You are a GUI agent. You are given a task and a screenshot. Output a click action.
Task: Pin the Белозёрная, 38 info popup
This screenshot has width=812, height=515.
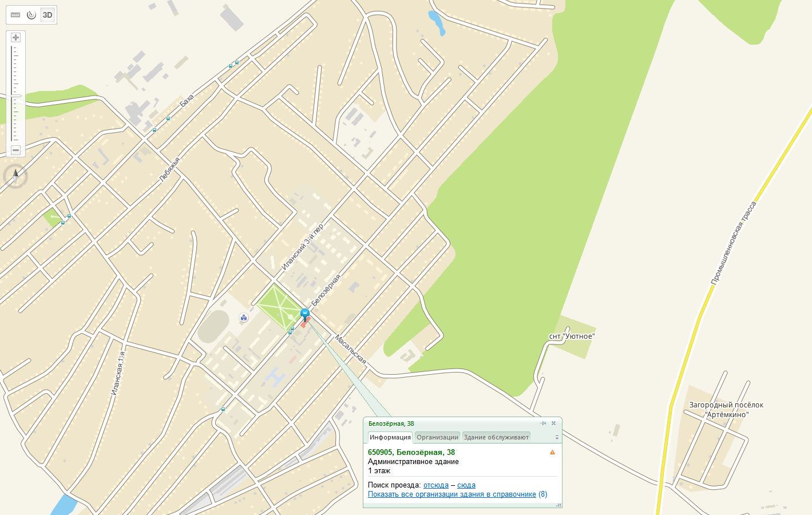tap(543, 423)
